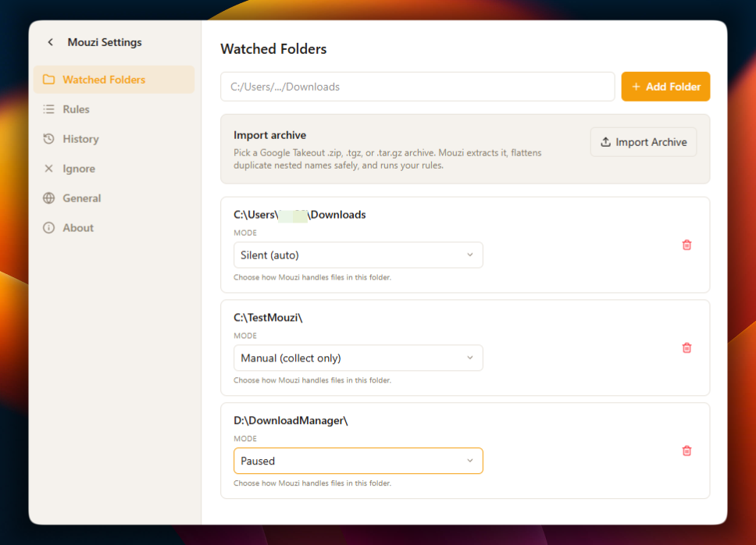The height and width of the screenshot is (545, 756).
Task: Open the Silent (auto) mode dropdown
Action: click(x=358, y=255)
